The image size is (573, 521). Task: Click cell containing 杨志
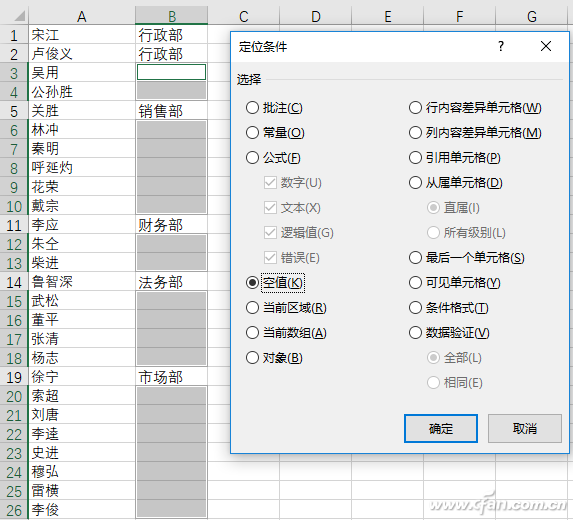click(82, 358)
